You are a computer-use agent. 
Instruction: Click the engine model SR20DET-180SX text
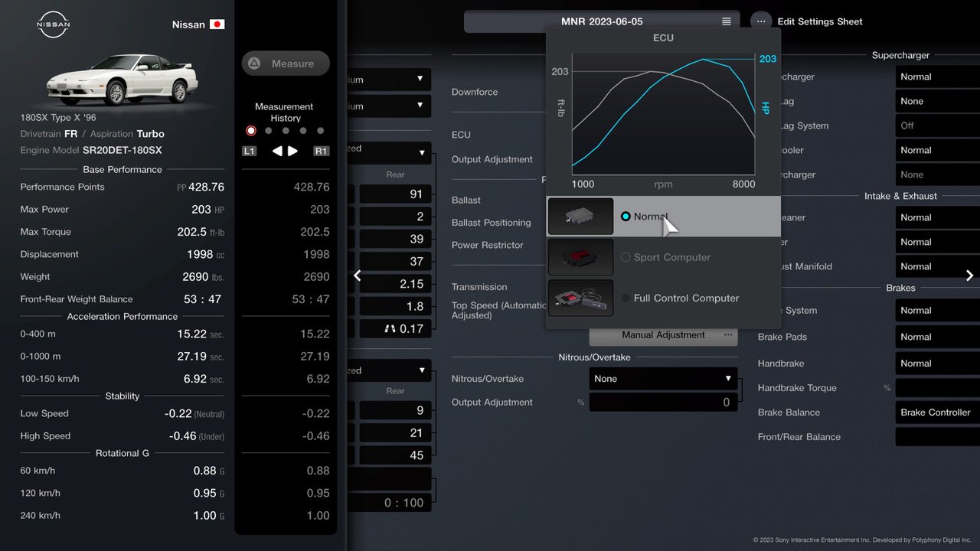tap(122, 151)
